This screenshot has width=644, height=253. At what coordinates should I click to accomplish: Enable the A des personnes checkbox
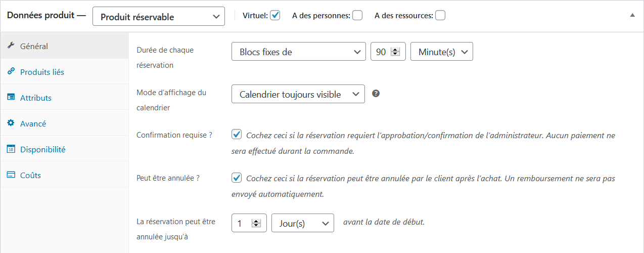357,15
